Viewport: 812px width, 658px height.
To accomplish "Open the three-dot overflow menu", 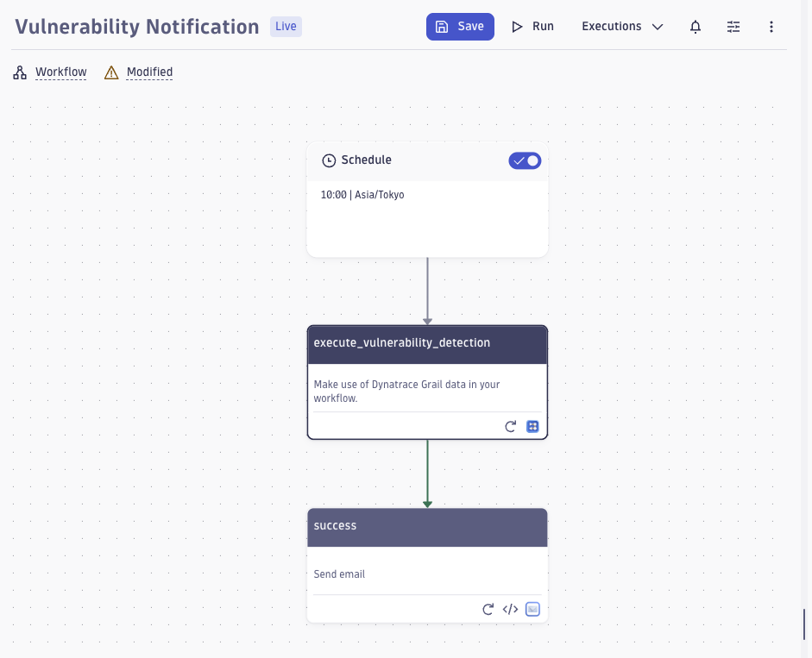I will click(x=771, y=26).
